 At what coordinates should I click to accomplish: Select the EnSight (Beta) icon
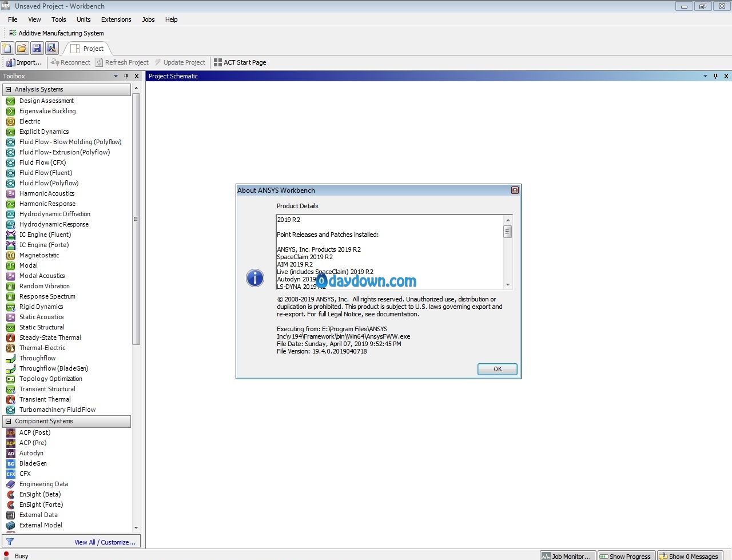[x=10, y=494]
